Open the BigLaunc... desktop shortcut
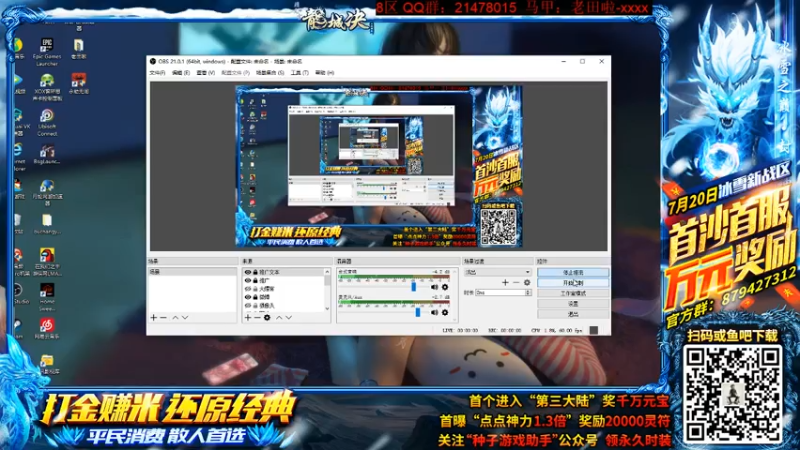This screenshot has height=450, width=800. tap(47, 154)
